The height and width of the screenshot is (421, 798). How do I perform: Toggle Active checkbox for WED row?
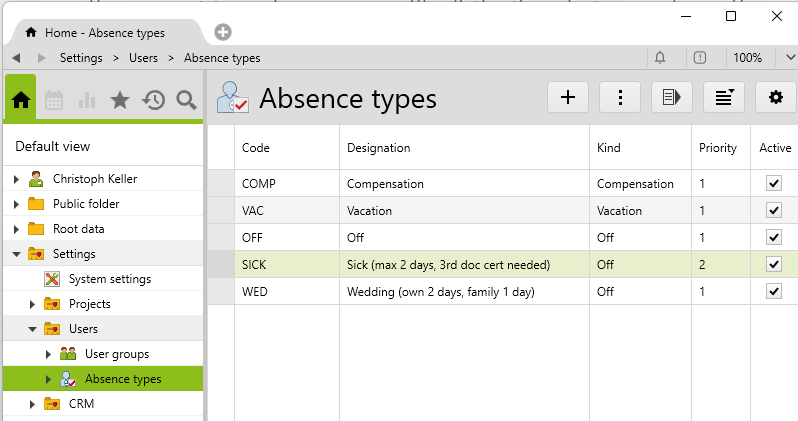pos(773,291)
